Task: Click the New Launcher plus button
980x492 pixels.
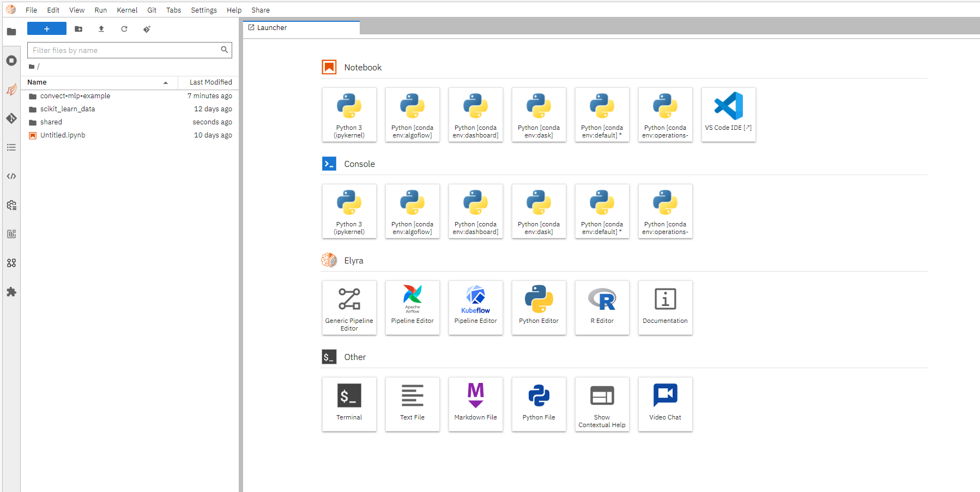Action: [47, 29]
